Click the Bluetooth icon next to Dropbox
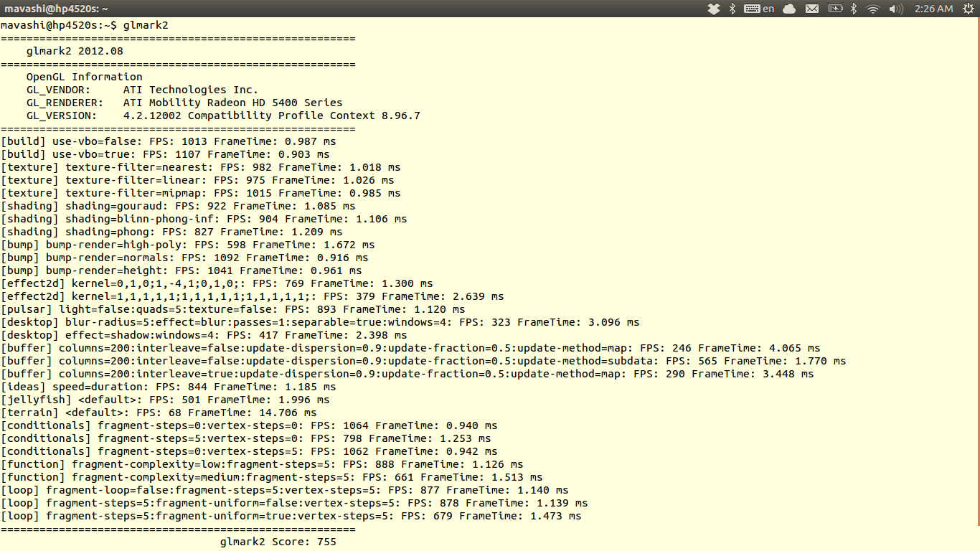 point(732,9)
